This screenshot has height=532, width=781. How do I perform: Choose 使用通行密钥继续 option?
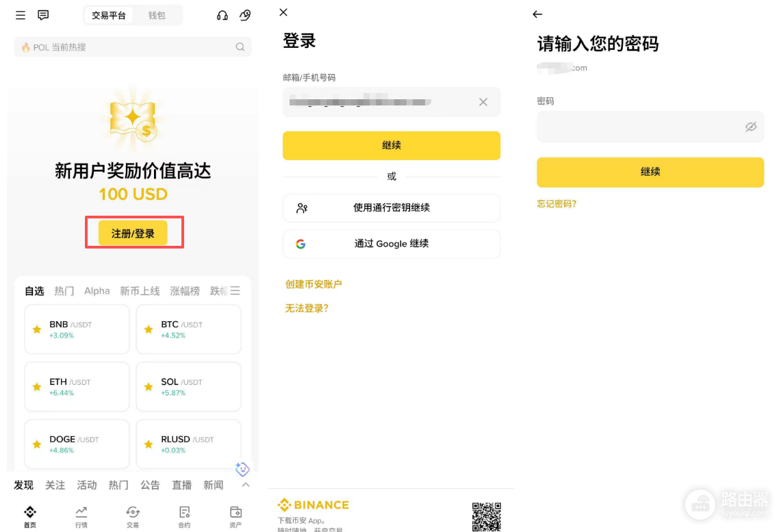[392, 207]
